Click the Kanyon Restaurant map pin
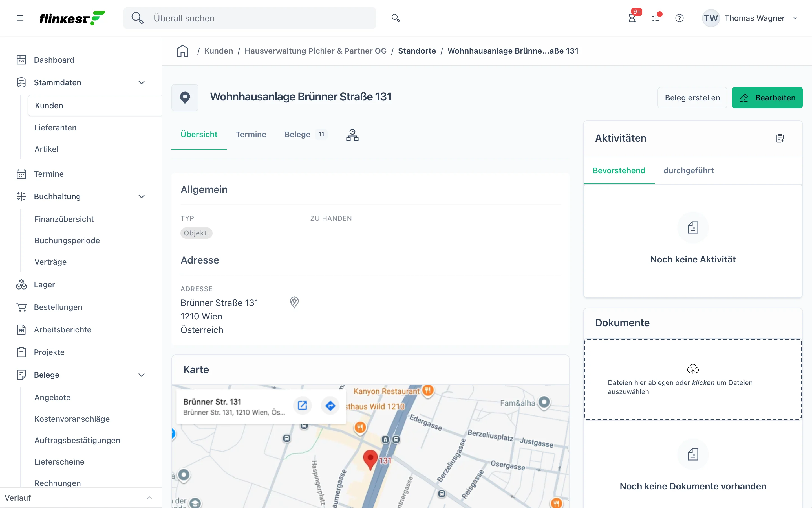Screen dimensions: 812x508 click(428, 391)
